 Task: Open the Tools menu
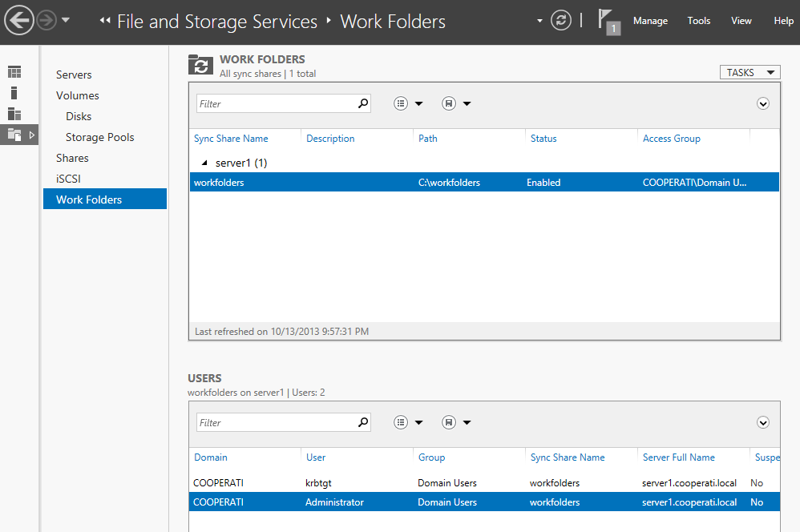699,21
